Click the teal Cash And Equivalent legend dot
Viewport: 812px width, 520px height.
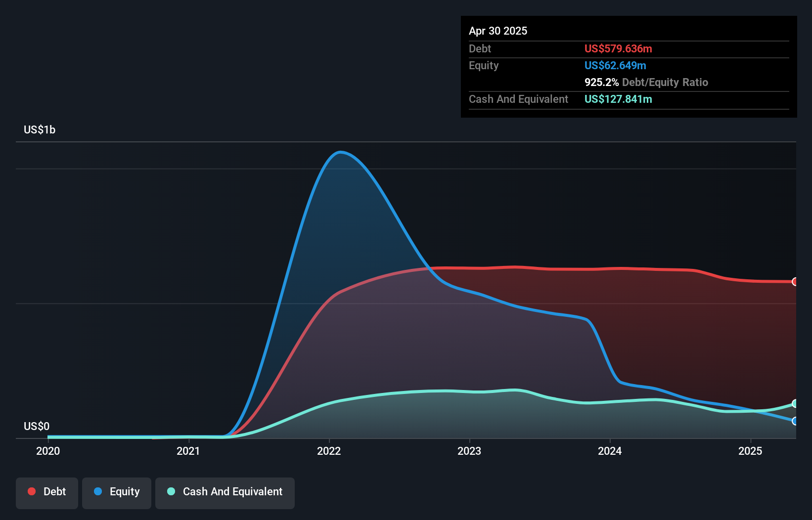[x=171, y=491]
